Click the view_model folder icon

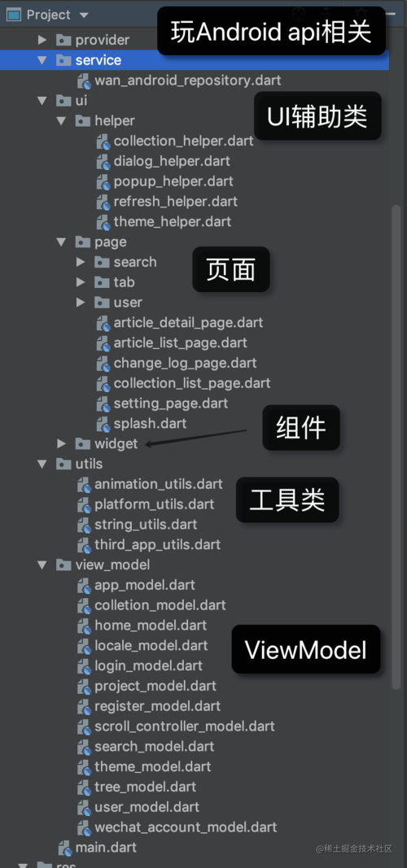pos(63,565)
